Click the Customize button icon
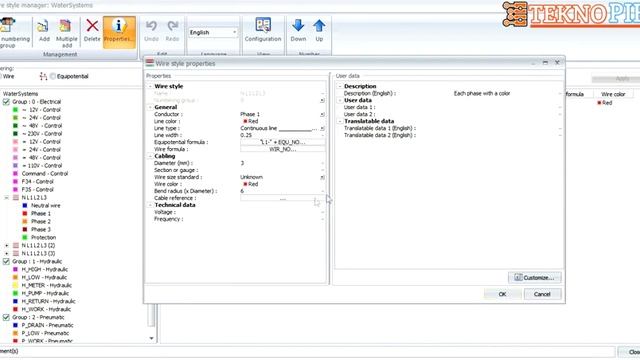 click(x=518, y=278)
